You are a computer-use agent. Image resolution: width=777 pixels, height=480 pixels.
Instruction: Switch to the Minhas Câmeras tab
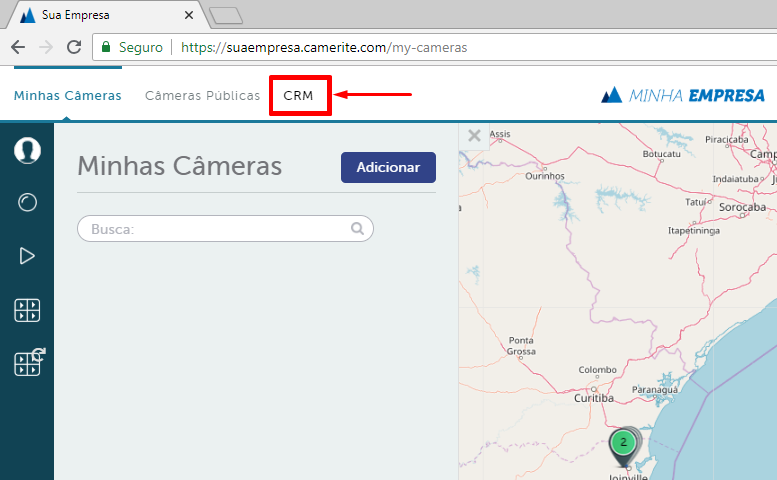(67, 96)
